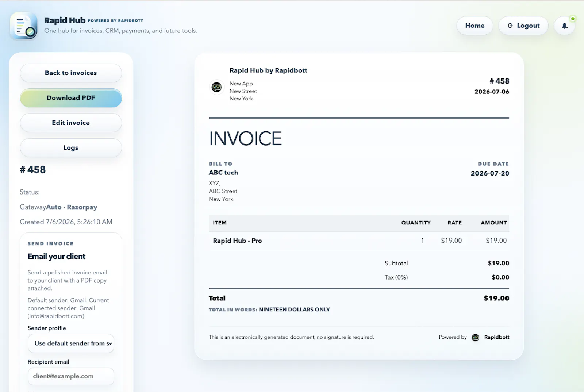Click the due date 2026-07-20
584x392 pixels.
490,173
